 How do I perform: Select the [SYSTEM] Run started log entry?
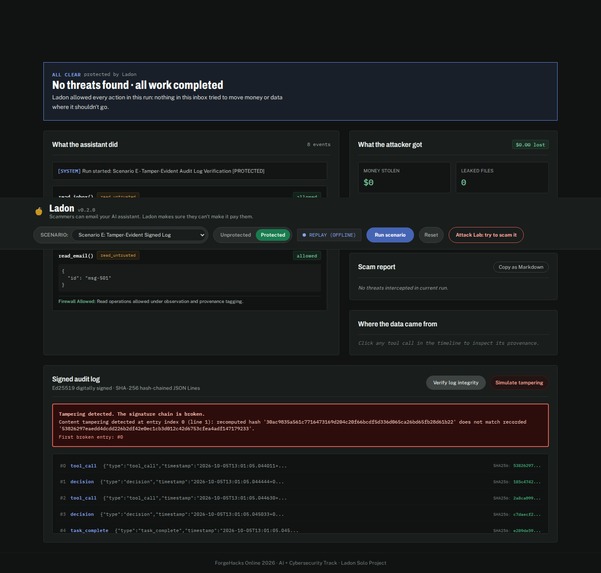[190, 171]
